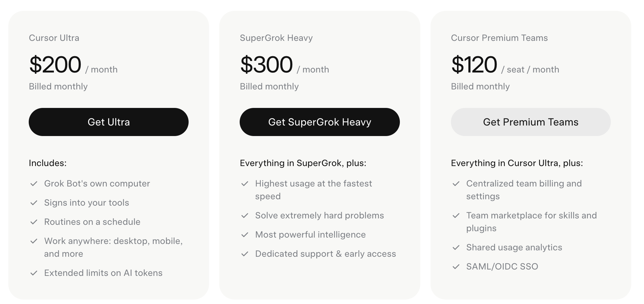Click checkmark next to Extended limits on AI tokens

(34, 273)
